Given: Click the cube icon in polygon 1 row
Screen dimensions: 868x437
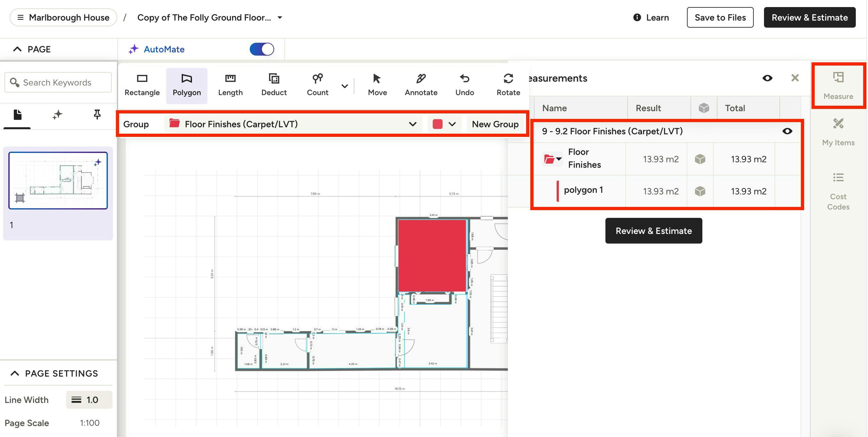Looking at the screenshot, I should click(700, 191).
